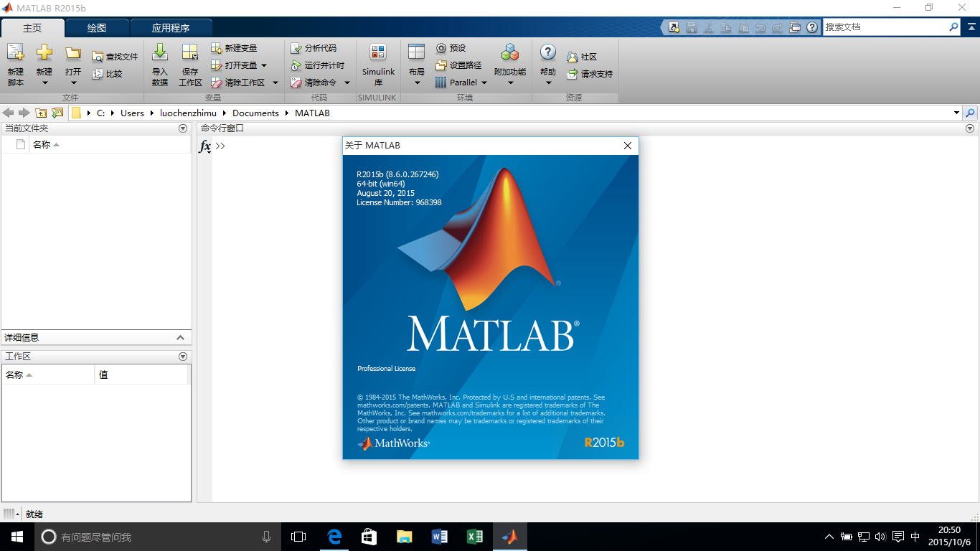Screen dimensions: 980x551
Task: Open 预设 (Preferences) gear icon
Action: pyautogui.click(x=441, y=48)
